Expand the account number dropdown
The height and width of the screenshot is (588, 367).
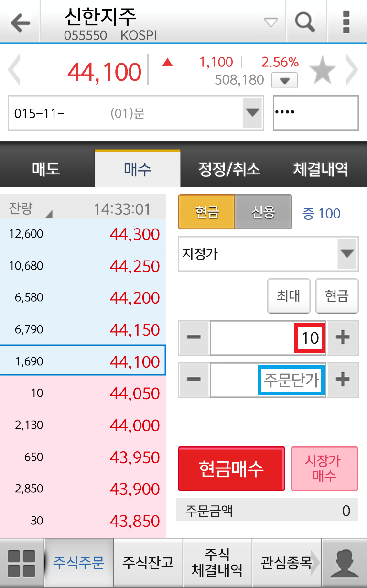[252, 113]
